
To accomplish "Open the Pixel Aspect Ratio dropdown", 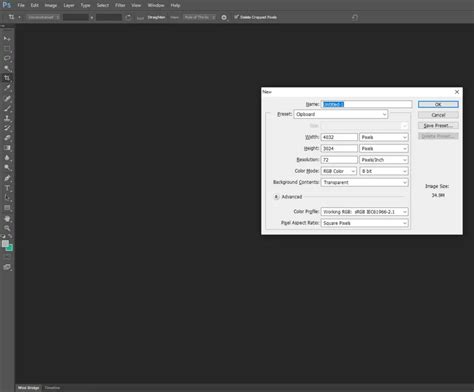I will [x=364, y=223].
